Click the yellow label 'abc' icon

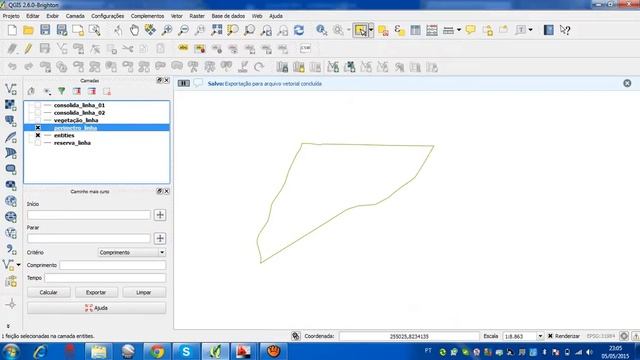pos(183,49)
